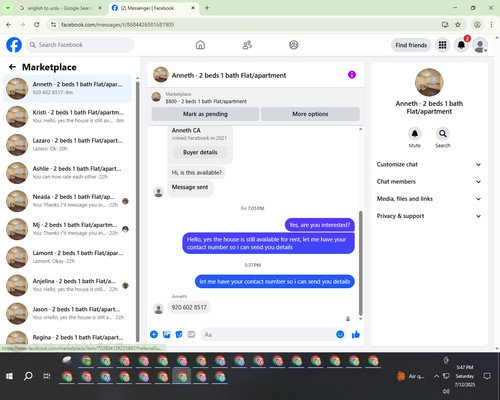Expand Privacy & support section
Screen dimensions: 500x400
(x=429, y=216)
